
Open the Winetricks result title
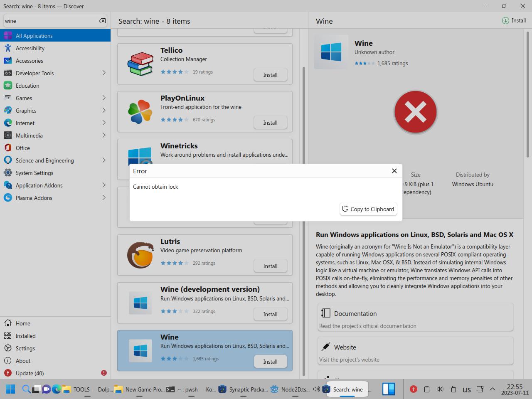[179, 146]
